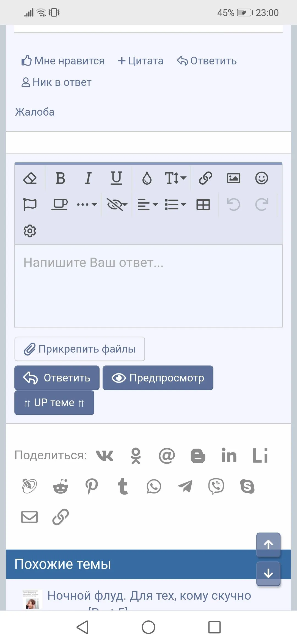Image resolution: width=297 pixels, height=644 pixels.
Task: Click the Прикрепить файлы button
Action: point(80,349)
